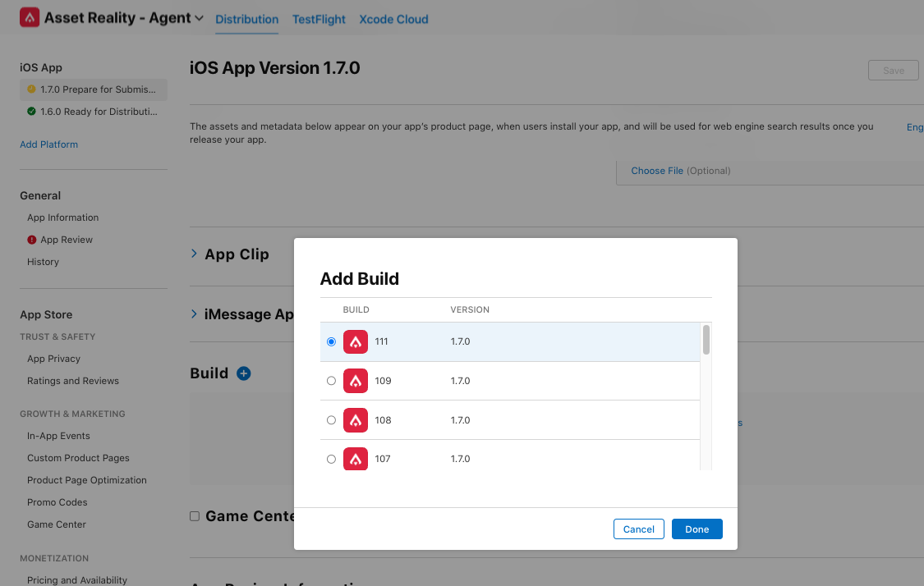This screenshot has width=924, height=586.
Task: Select the radio button for build 108
Action: [x=331, y=420]
